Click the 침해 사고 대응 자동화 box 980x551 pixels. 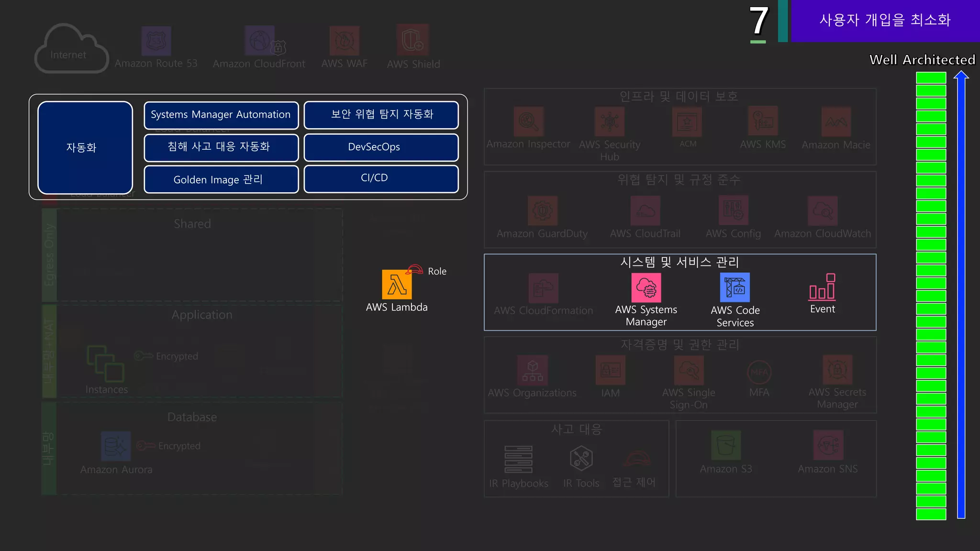[221, 147]
